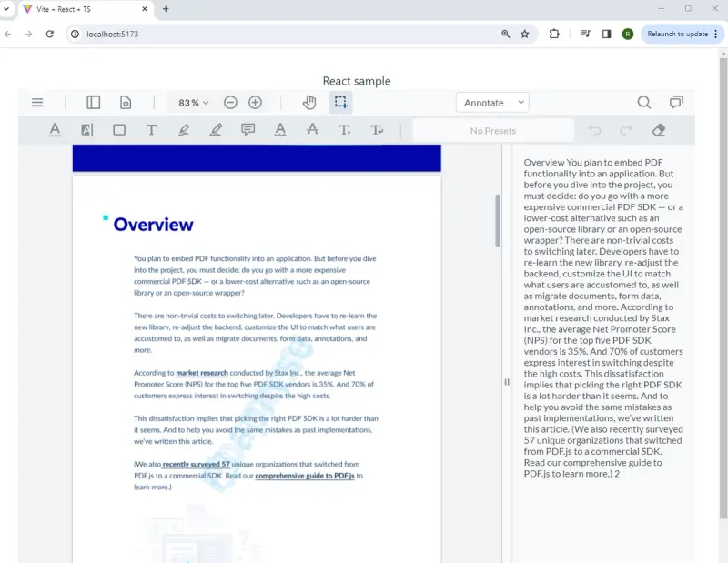Open the tab search chevron

click(6, 8)
